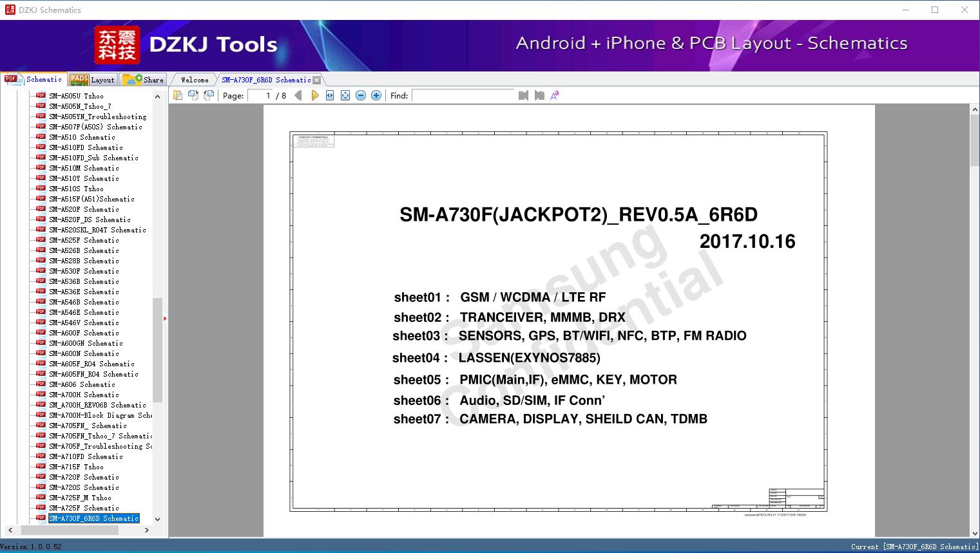Open SM_A700H_REV06B Schematic
Viewport: 980px width, 553px height.
point(98,405)
